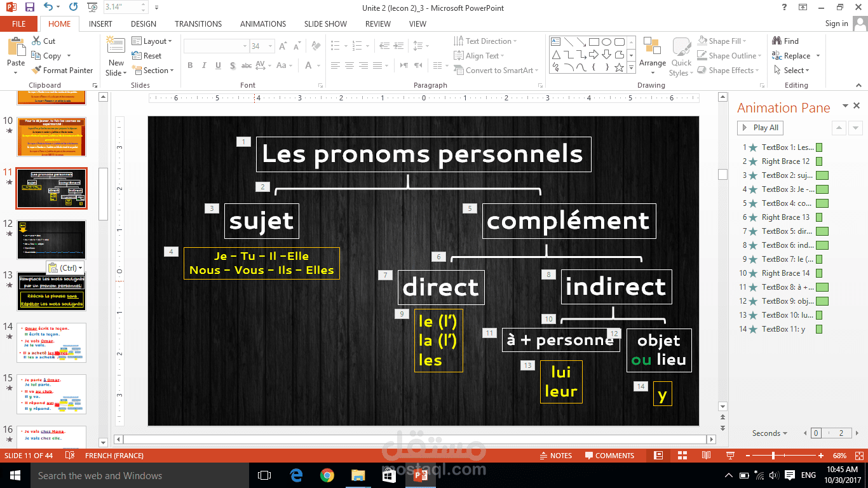The image size is (868, 488).
Task: Click the Windows Start button
Action: (15, 475)
